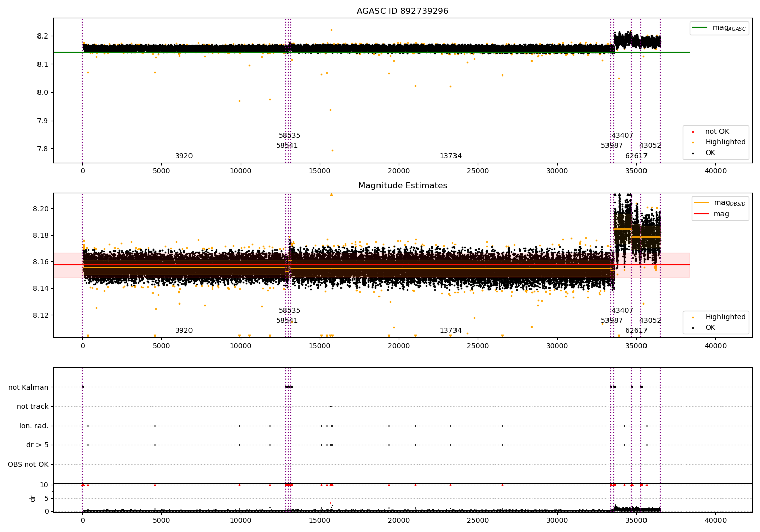
Task: Click the 8.0 y-axis tick label
Action: coord(43,93)
